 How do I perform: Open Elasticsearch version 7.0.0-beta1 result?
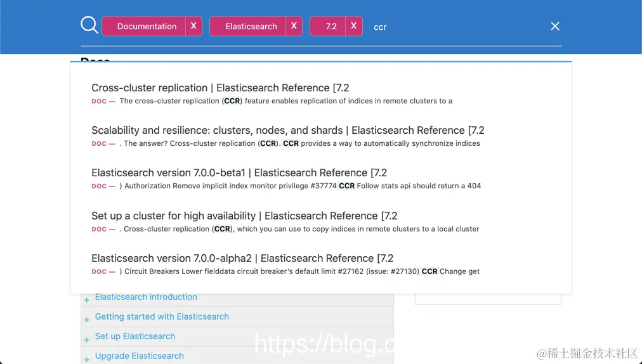(x=239, y=172)
